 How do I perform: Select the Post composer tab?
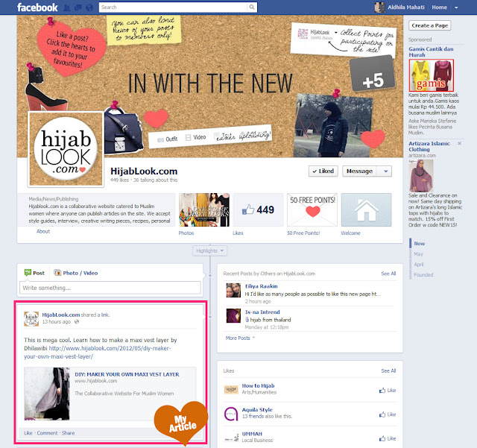coord(34,273)
